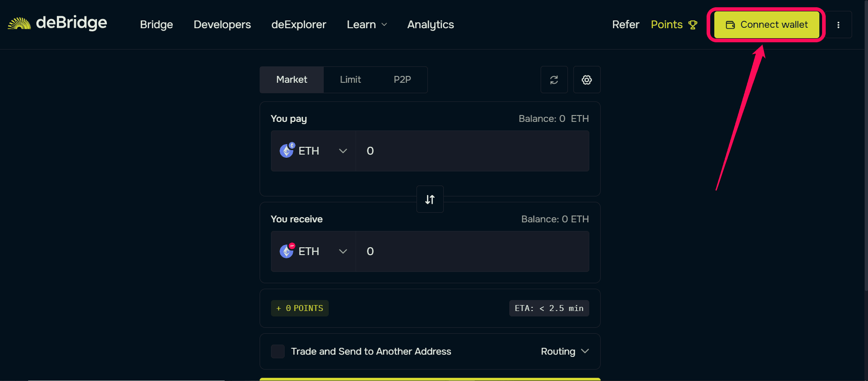
Task: Enable Trade and Send to Another Address checkbox
Action: pos(278,351)
